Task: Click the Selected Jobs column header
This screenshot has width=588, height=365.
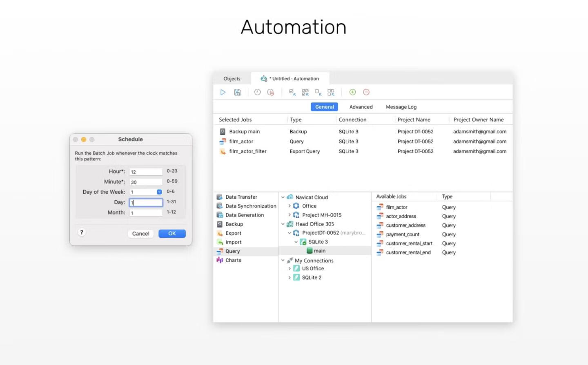Action: [235, 119]
